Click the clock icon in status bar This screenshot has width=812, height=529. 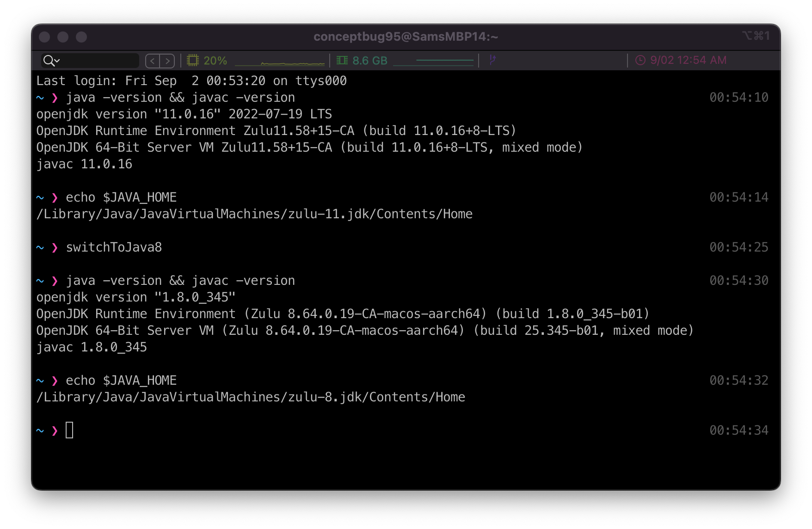[x=640, y=61]
